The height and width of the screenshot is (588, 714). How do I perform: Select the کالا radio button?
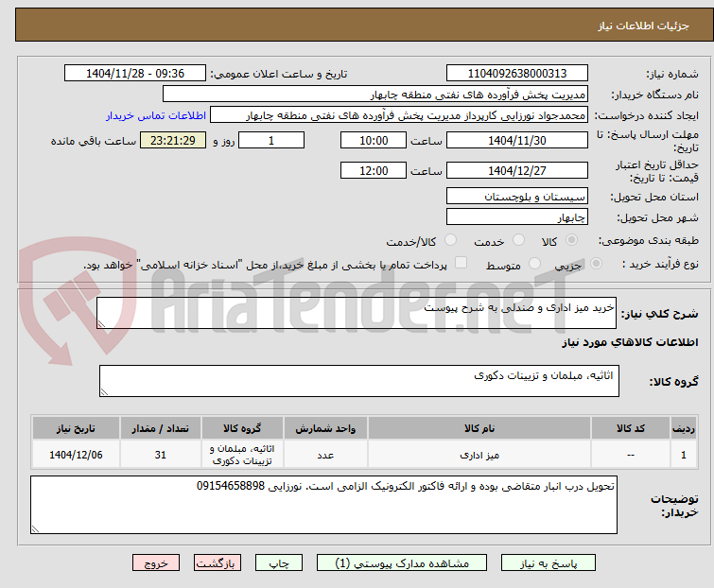coord(571,240)
